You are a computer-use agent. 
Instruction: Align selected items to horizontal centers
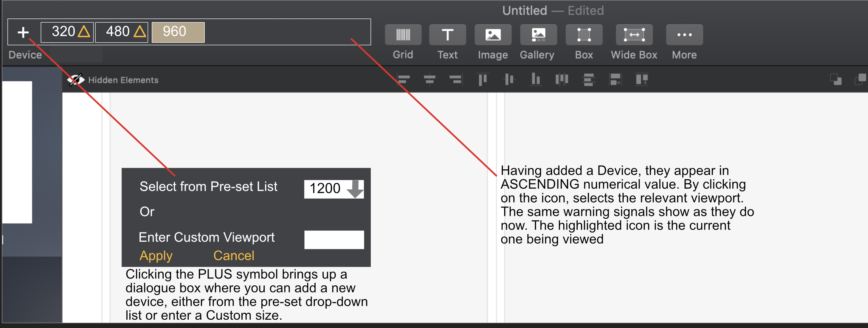point(429,80)
